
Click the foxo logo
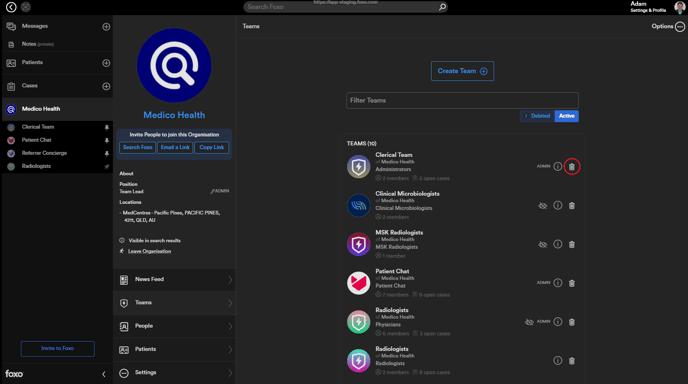[14, 374]
